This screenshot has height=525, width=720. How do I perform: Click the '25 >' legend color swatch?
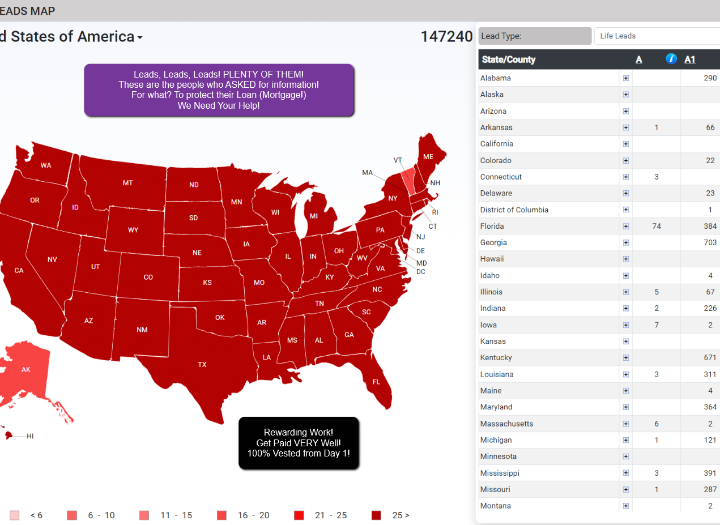tap(377, 515)
